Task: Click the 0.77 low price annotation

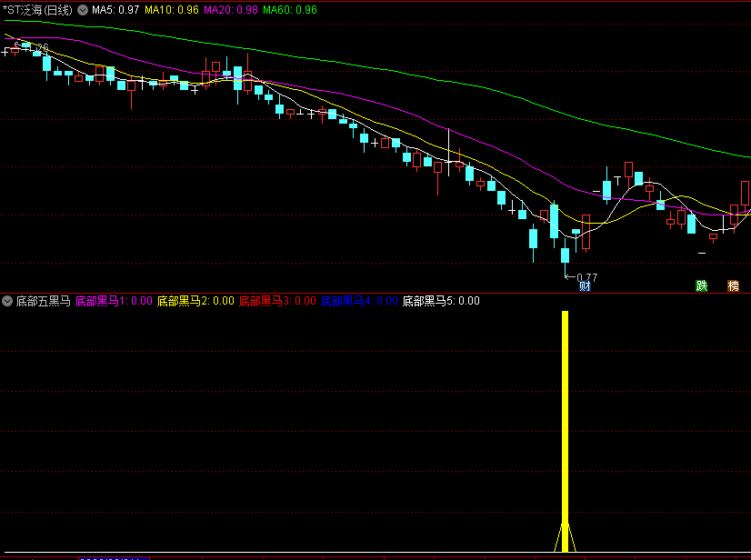Action: coord(586,277)
